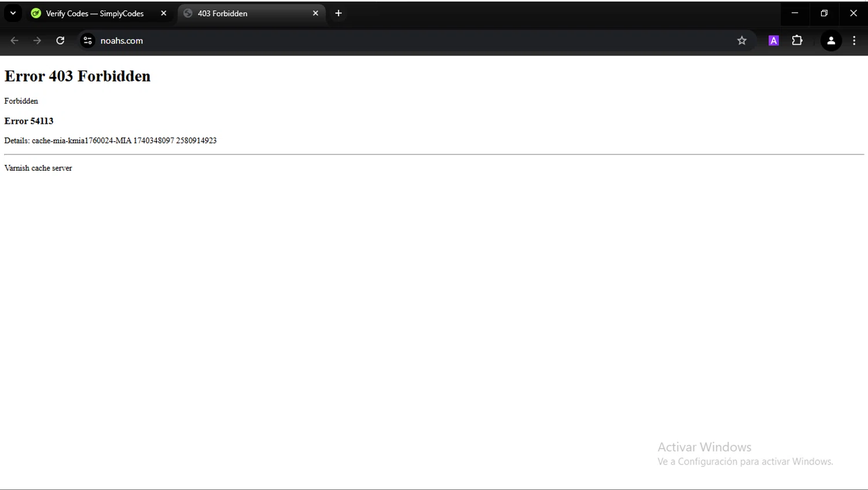The width and height of the screenshot is (868, 490).
Task: Select the 403 Forbidden tab
Action: tap(251, 13)
